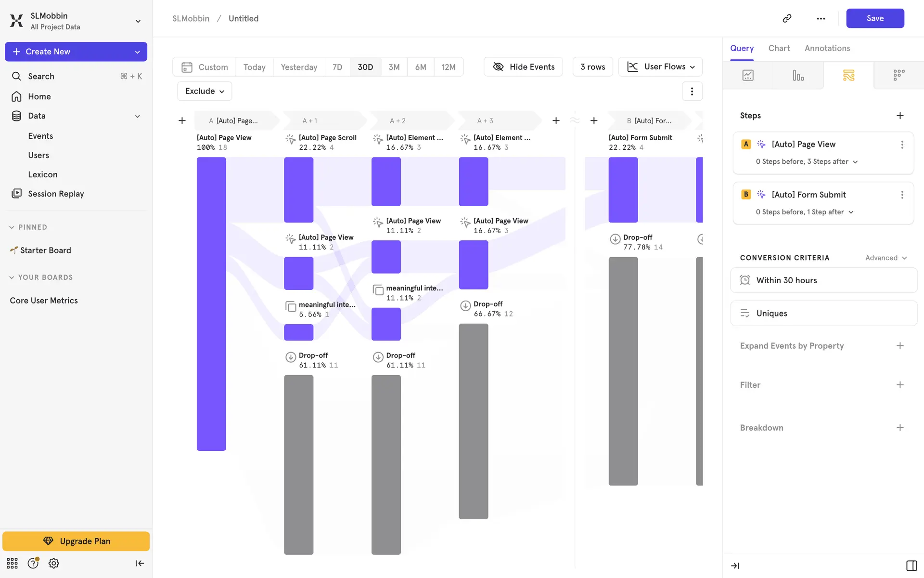This screenshot has width=924, height=578.
Task: Switch to the Annotations tab
Action: 827,48
